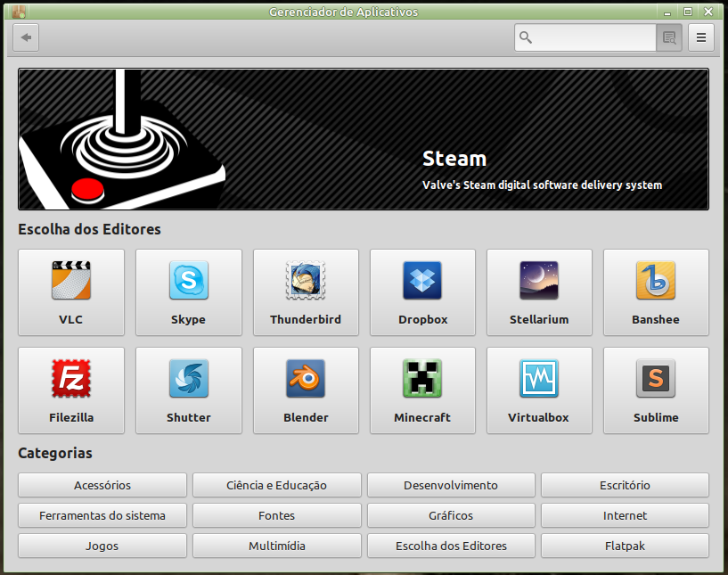728x575 pixels.
Task: Minimize the Gerenciador de Aplicativos window
Action: 667,12
